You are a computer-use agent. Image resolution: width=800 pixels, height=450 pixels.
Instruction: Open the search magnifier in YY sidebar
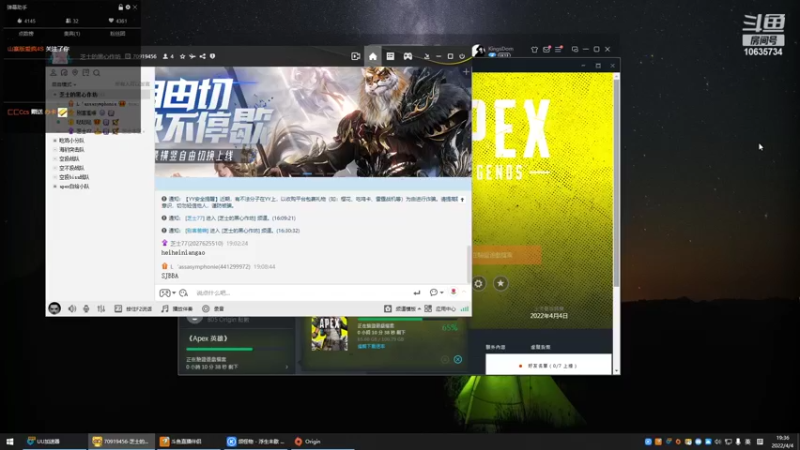click(96, 73)
